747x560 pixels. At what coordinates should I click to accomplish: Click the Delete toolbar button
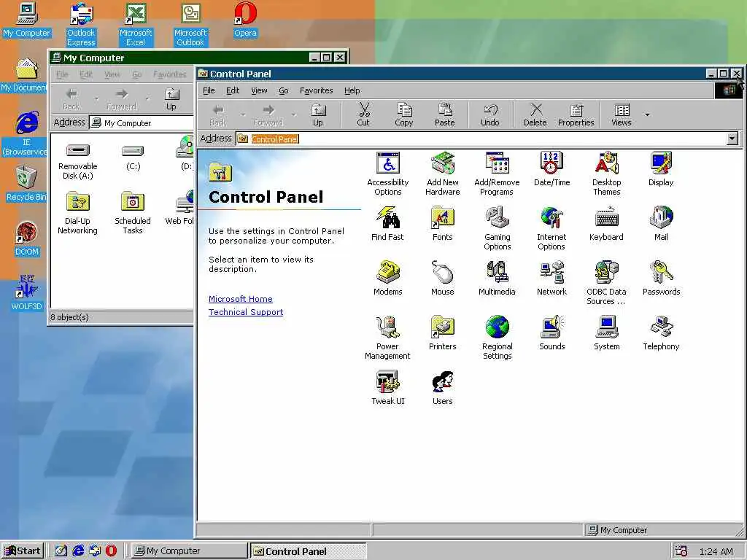click(x=535, y=115)
